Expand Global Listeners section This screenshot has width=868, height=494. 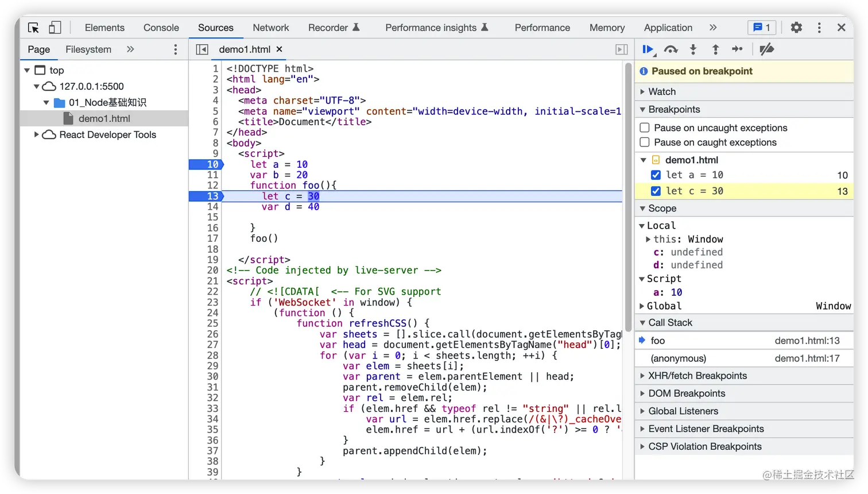click(x=744, y=411)
